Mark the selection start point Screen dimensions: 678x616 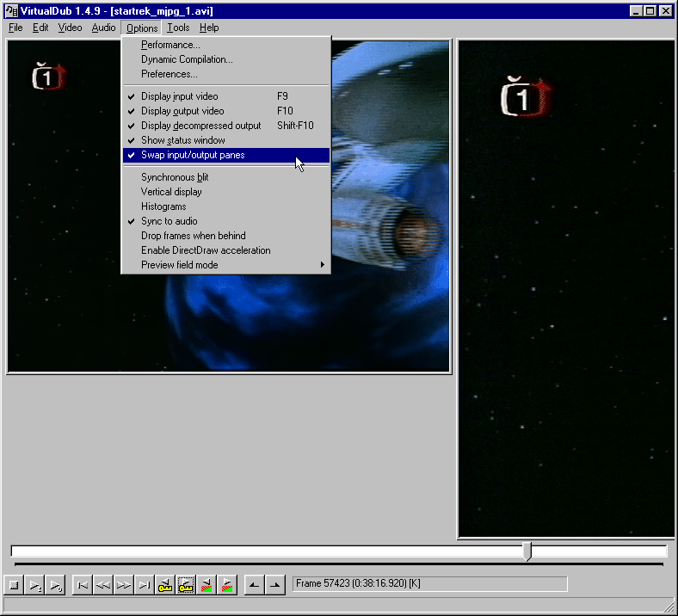click(x=255, y=585)
